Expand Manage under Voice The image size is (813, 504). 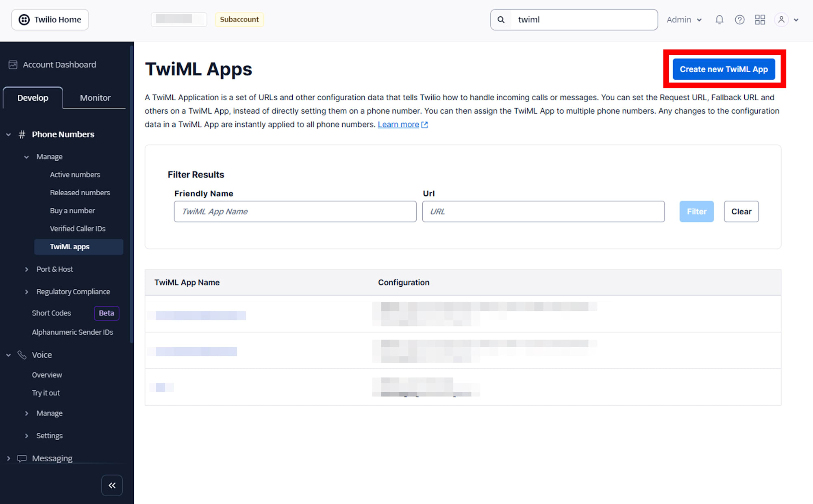(26, 413)
